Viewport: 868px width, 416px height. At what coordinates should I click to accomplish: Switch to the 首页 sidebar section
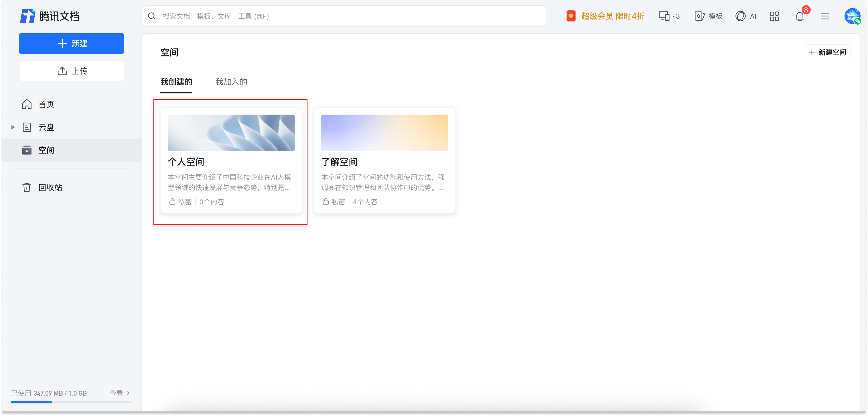(x=46, y=104)
